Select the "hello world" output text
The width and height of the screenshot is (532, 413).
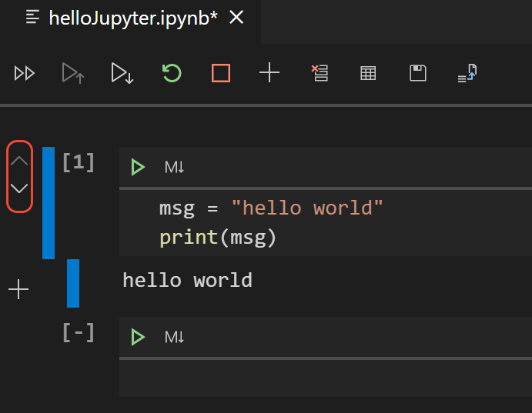pyautogui.click(x=187, y=281)
